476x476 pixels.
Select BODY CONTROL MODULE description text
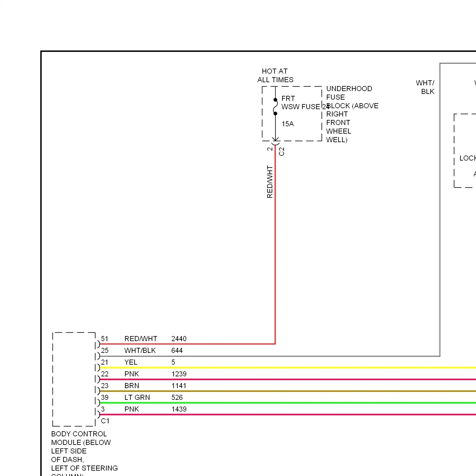84,453
